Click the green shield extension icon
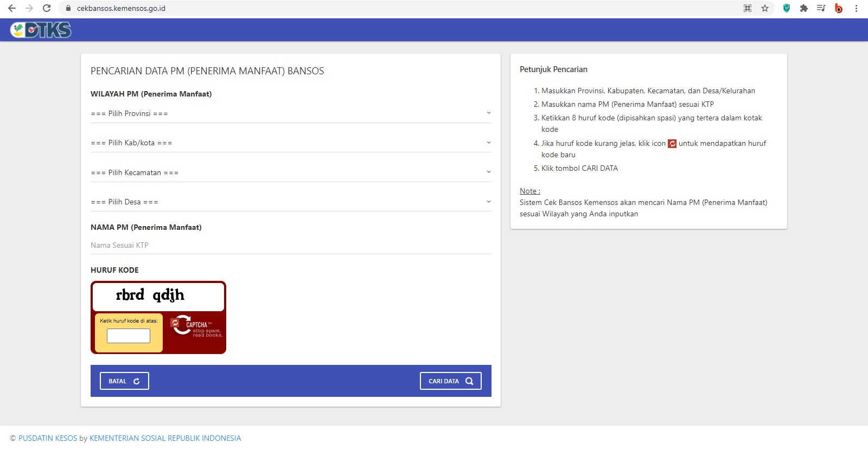This screenshot has width=868, height=450. (x=787, y=8)
